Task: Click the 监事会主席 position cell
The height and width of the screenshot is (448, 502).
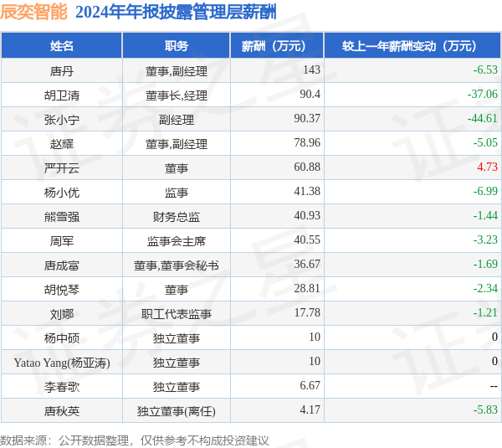Action: [177, 241]
